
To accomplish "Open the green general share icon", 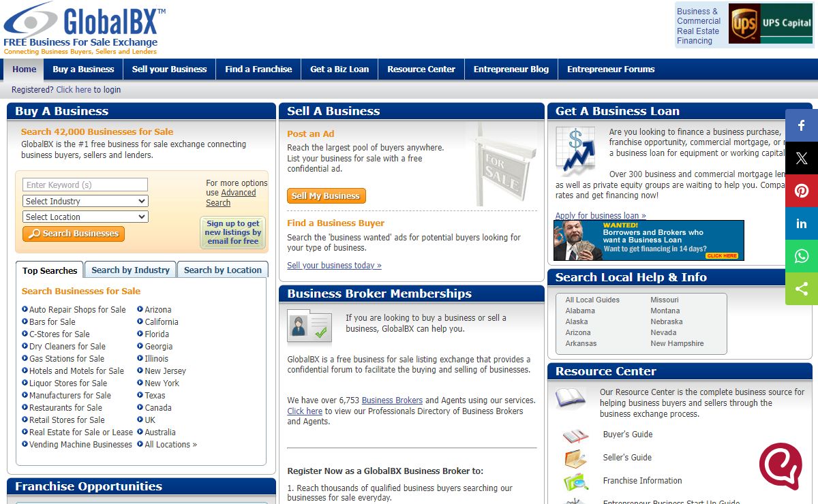I will tap(802, 289).
